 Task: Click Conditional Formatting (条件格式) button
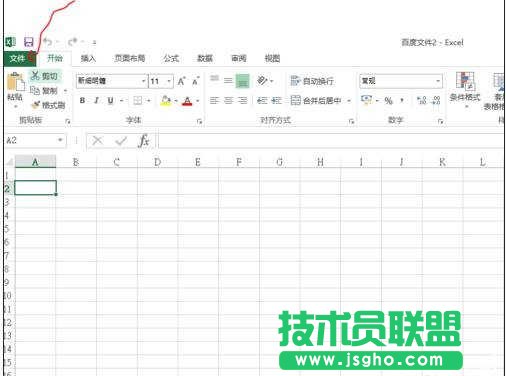(465, 89)
